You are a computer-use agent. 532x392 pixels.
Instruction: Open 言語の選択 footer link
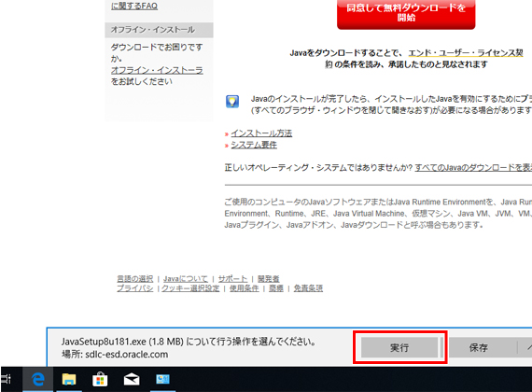135,279
